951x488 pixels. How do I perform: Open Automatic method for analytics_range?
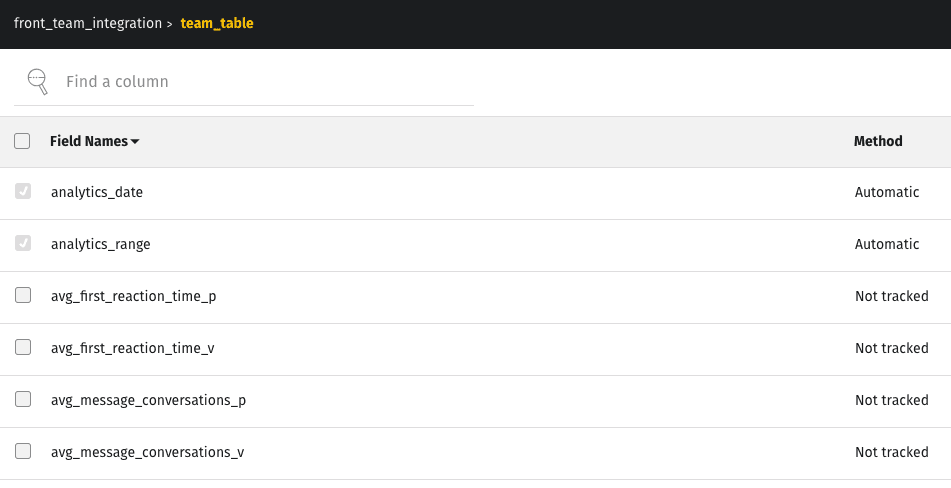click(887, 244)
